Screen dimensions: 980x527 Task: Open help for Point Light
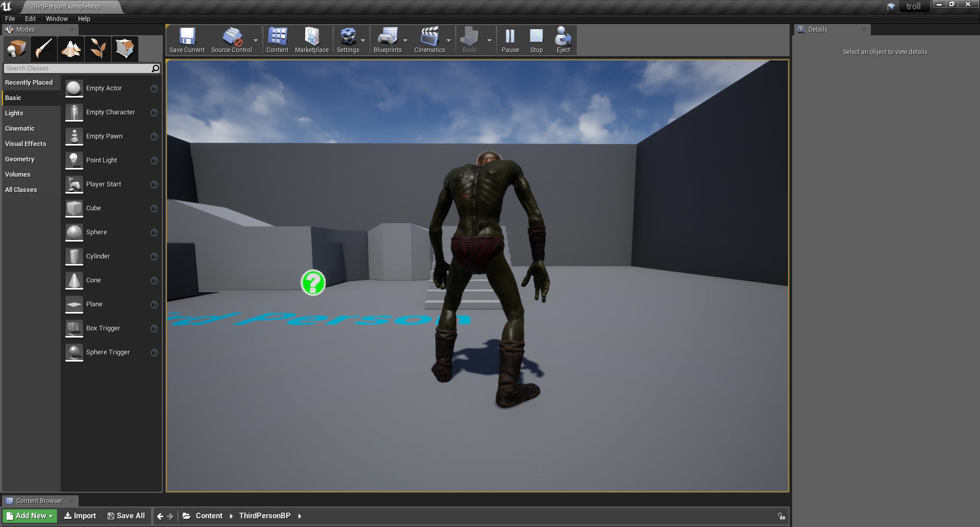point(154,160)
